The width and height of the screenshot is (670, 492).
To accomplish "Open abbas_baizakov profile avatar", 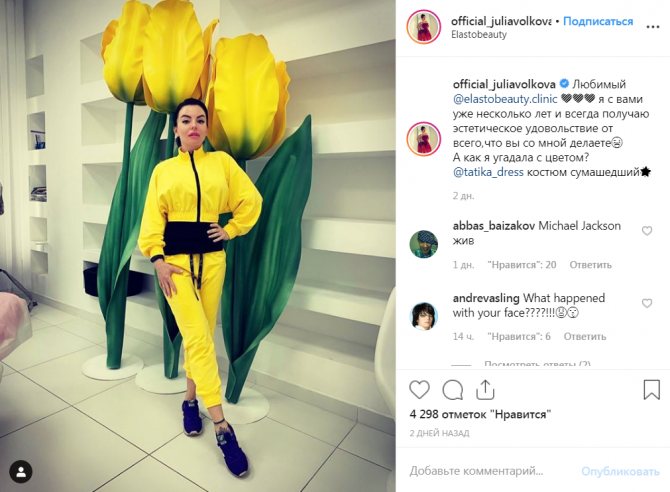I will [x=423, y=245].
